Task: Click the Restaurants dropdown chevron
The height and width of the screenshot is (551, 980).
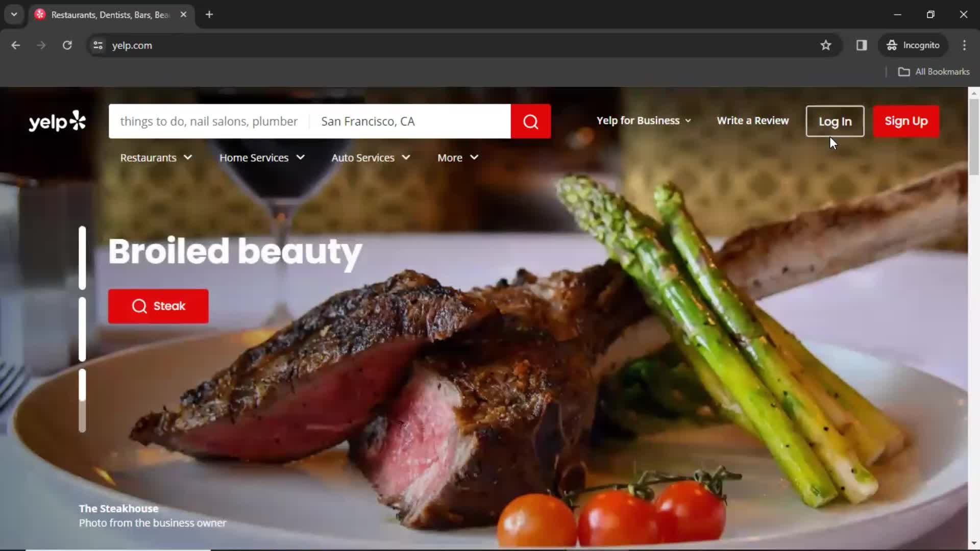Action: click(188, 158)
